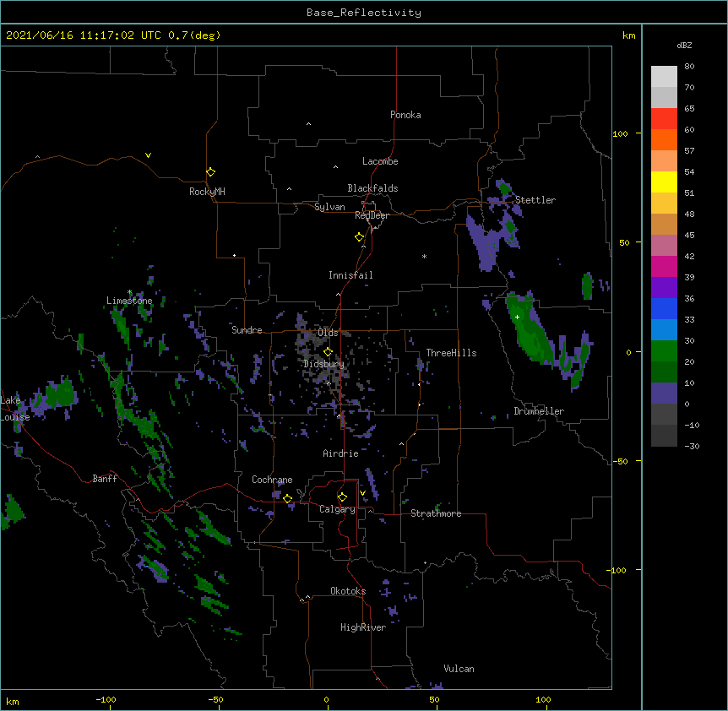Viewport: 728px width, 711px height.
Task: Click the Didsbury town label
Action: [x=323, y=364]
